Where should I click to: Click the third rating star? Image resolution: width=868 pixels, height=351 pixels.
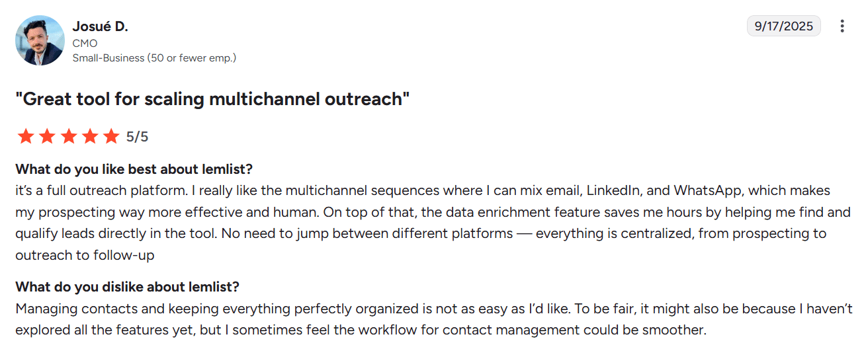pyautogui.click(x=68, y=137)
